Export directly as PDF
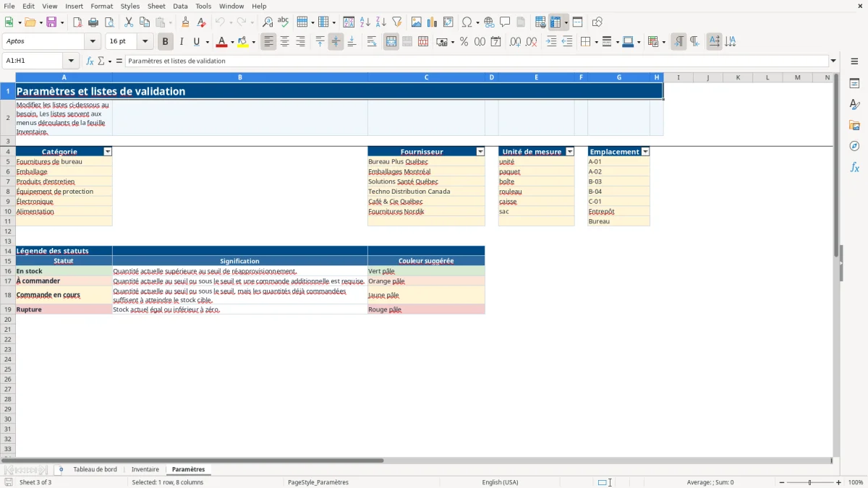 (77, 22)
